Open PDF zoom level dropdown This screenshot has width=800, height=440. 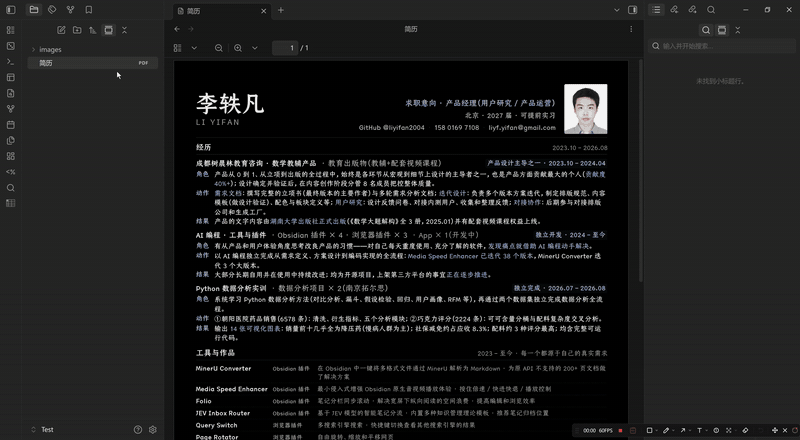(x=255, y=48)
